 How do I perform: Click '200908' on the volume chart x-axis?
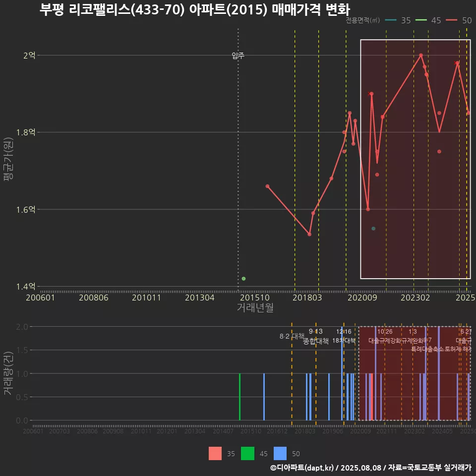[113, 431]
